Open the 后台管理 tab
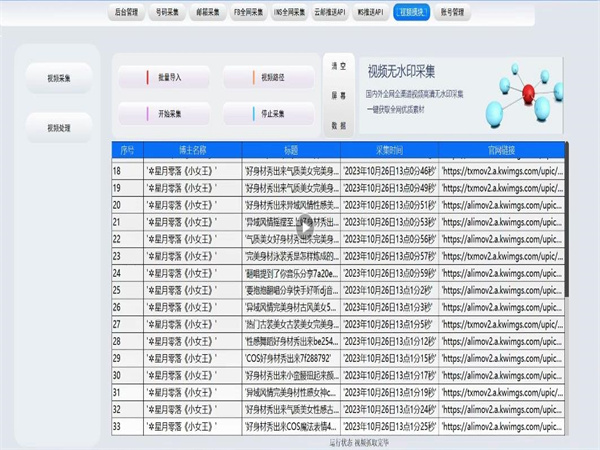This screenshot has width=600, height=450. point(128,13)
